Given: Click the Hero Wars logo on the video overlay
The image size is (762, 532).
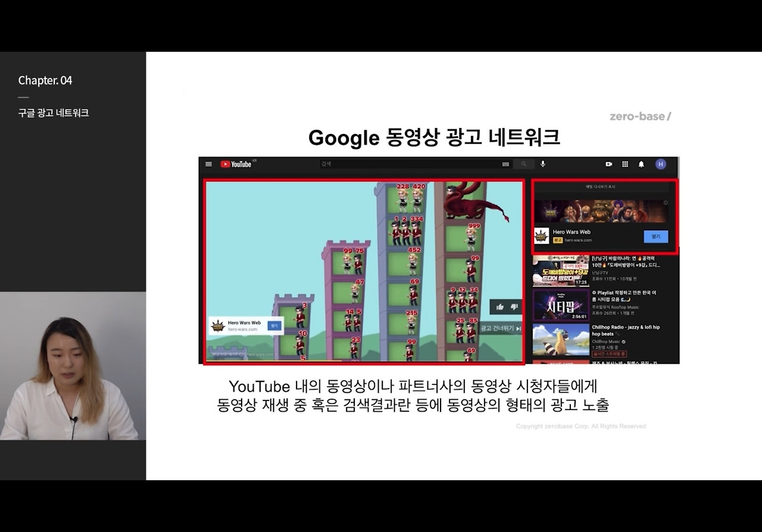Looking at the screenshot, I should (218, 326).
